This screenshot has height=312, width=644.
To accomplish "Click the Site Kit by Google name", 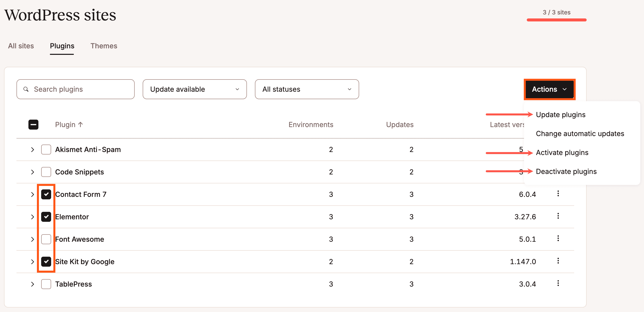I will pyautogui.click(x=85, y=262).
